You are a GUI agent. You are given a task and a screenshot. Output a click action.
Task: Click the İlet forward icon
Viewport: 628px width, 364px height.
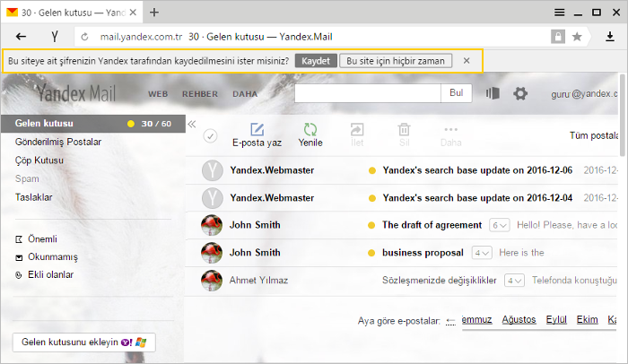point(357,129)
